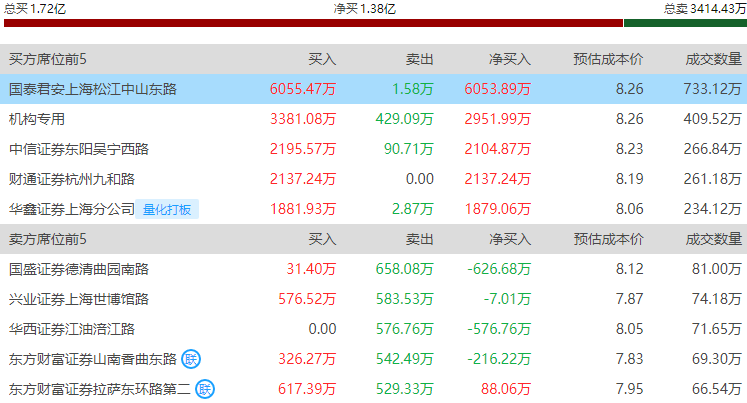Image resolution: width=747 pixels, height=403 pixels.
Task: Click 净买入 header in seller table
Action: click(x=510, y=239)
